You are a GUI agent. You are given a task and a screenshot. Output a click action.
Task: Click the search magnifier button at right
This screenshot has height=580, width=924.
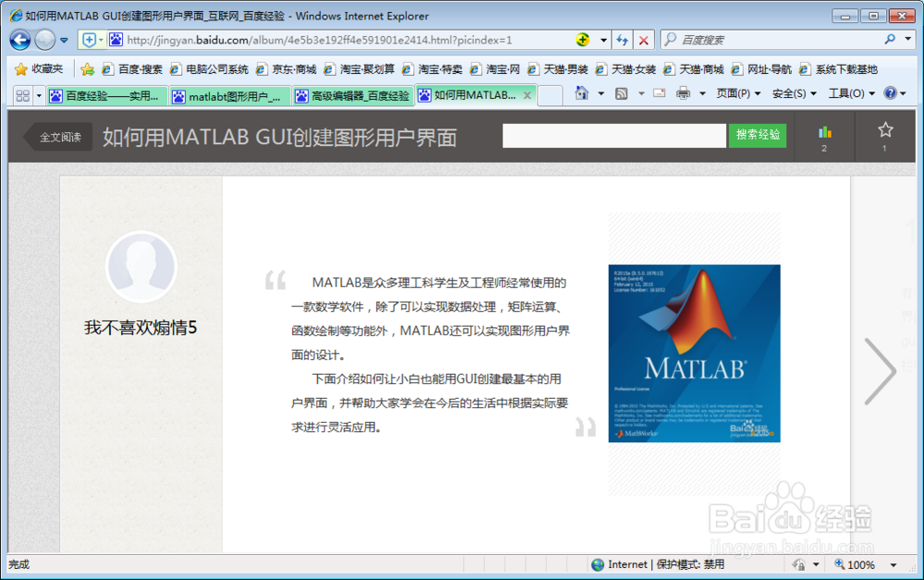point(890,40)
